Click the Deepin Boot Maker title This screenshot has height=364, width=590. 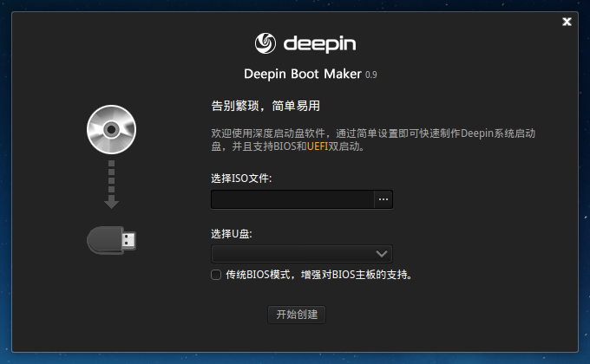(x=303, y=74)
